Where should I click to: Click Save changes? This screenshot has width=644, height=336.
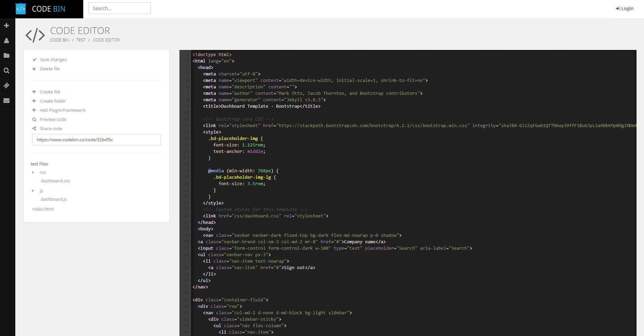(x=53, y=59)
